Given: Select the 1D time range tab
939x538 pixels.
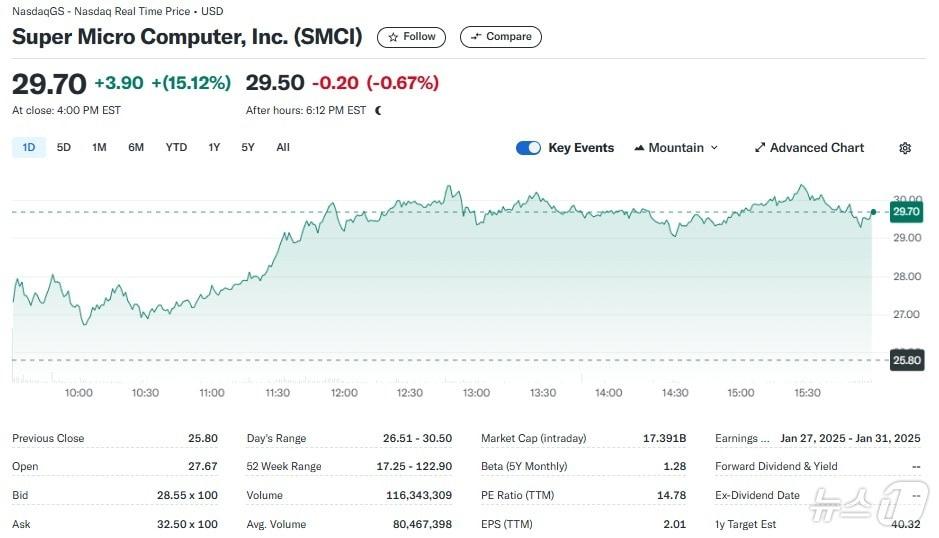Looking at the screenshot, I should [29, 147].
